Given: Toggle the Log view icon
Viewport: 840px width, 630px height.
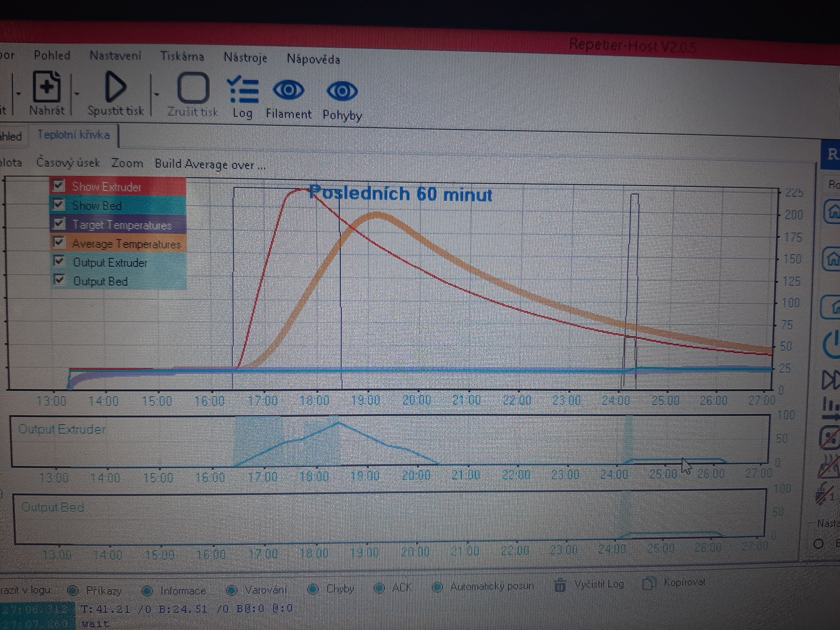Looking at the screenshot, I should pyautogui.click(x=243, y=90).
